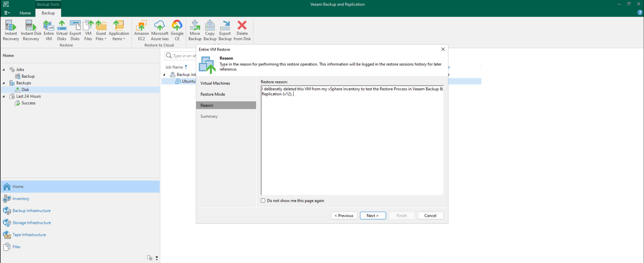Click the Move Backup icon
644x263 pixels.
pyautogui.click(x=195, y=30)
